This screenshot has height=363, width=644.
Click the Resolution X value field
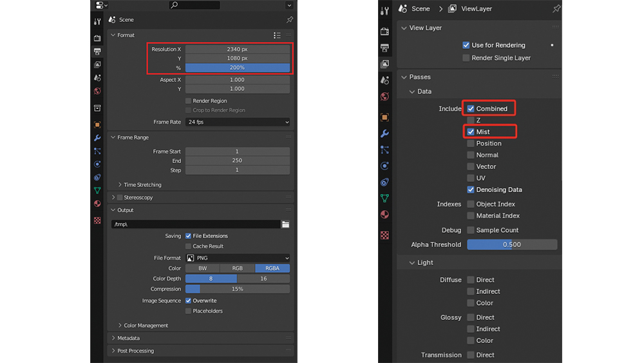coord(237,49)
